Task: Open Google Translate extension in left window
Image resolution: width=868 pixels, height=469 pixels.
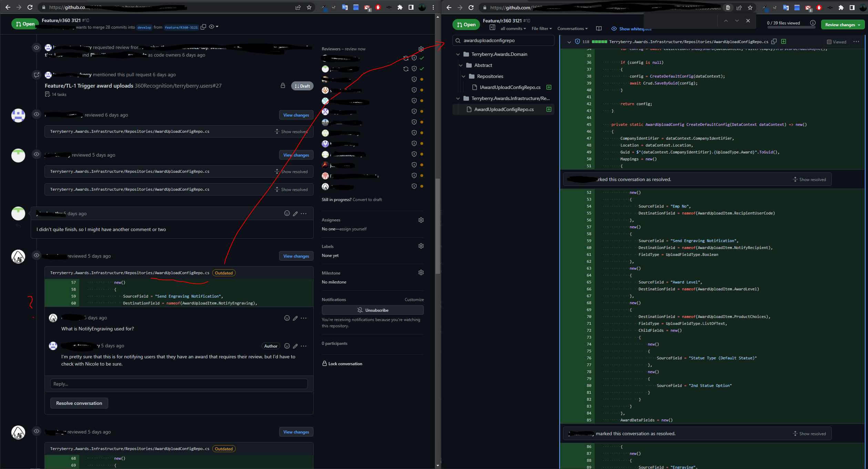Action: click(x=345, y=7)
